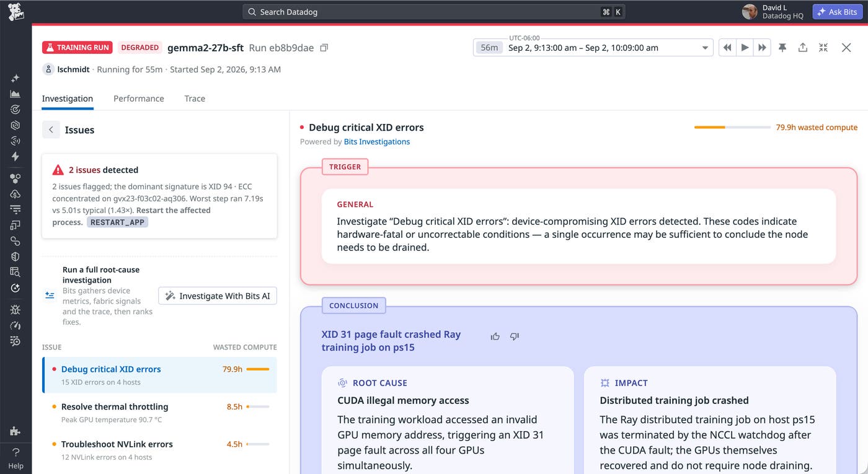Viewport: 868px width, 474px height.
Task: Click the Root Cause icon
Action: [x=342, y=383]
